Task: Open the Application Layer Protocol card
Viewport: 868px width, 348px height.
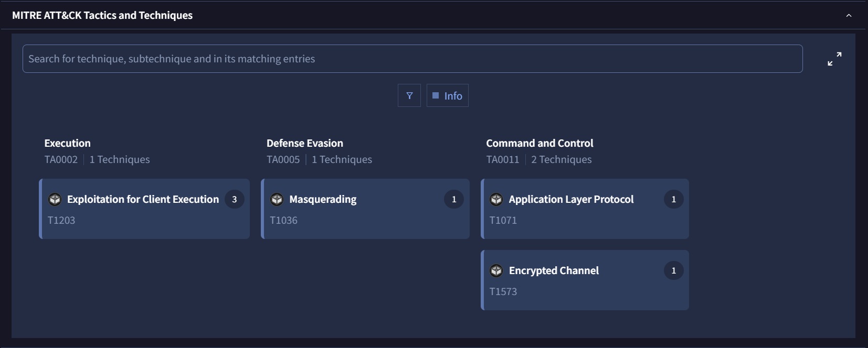Action: coord(585,209)
